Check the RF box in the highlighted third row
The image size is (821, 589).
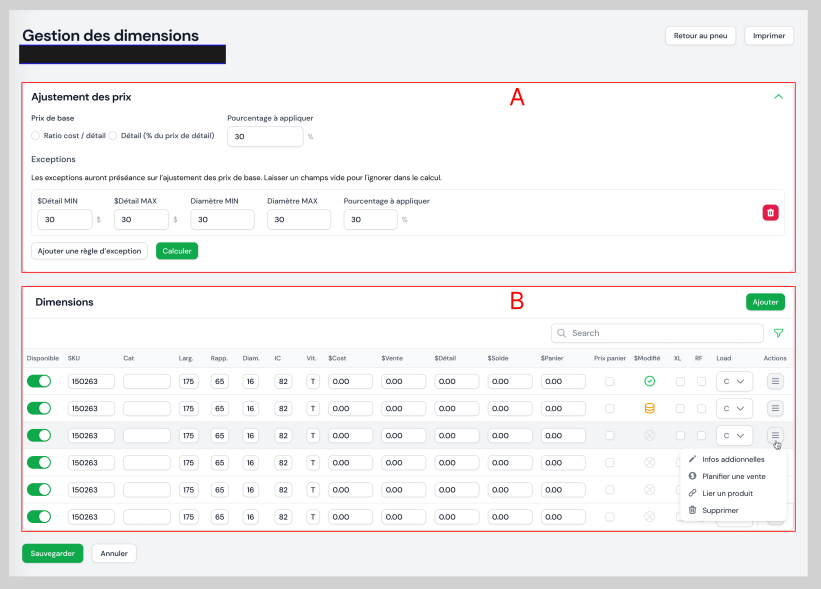[701, 436]
